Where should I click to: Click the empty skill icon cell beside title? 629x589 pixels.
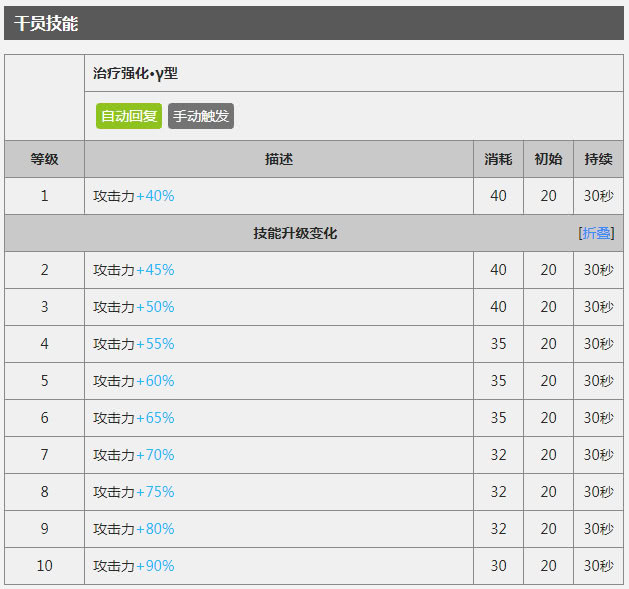coord(45,97)
